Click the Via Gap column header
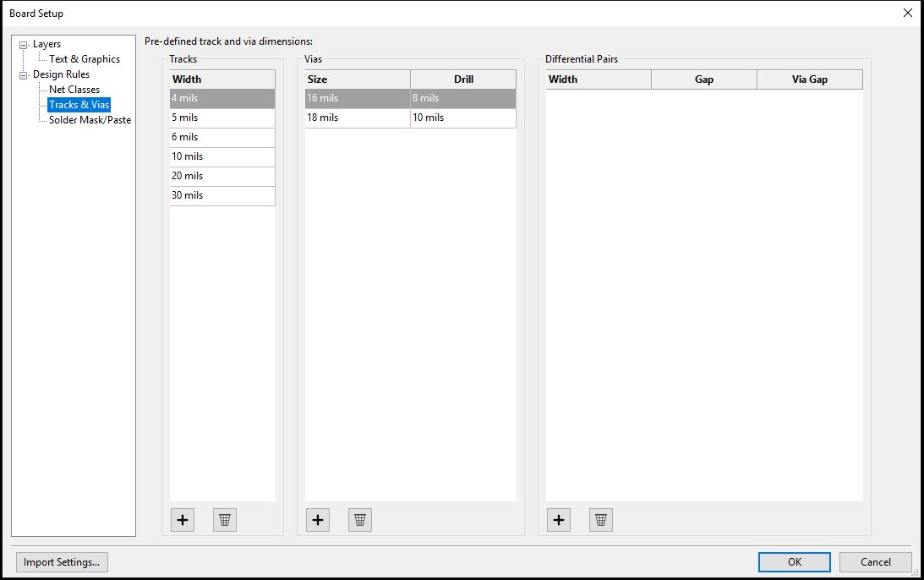This screenshot has height=580, width=924. pos(809,79)
